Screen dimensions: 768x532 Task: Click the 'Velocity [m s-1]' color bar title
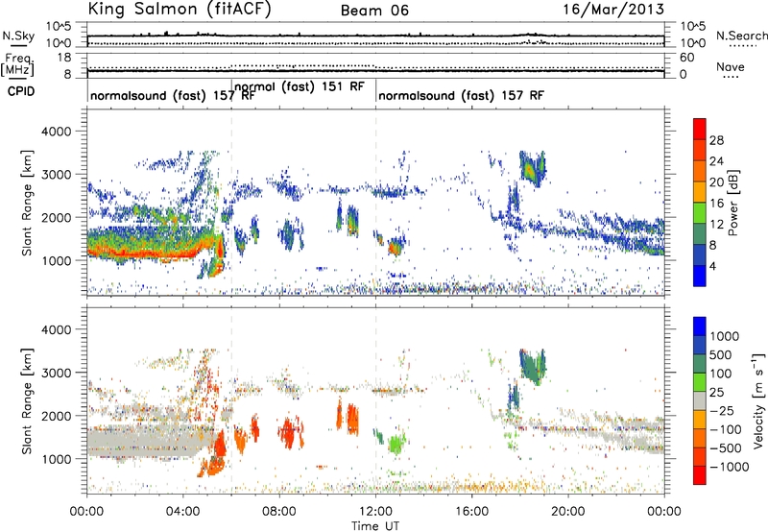click(758, 400)
